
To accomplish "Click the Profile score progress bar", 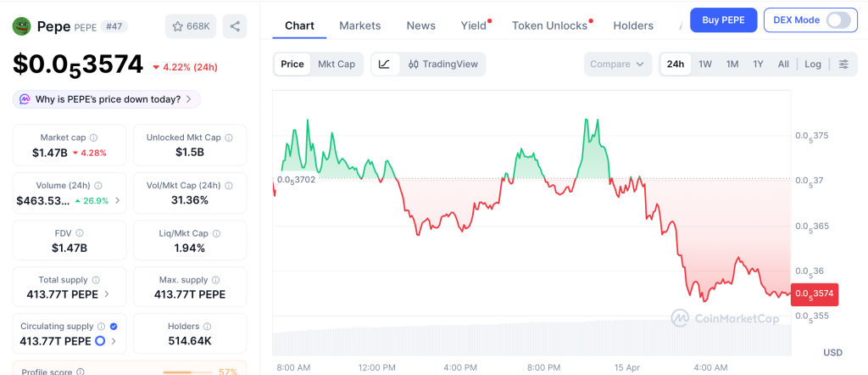I will tap(188, 372).
